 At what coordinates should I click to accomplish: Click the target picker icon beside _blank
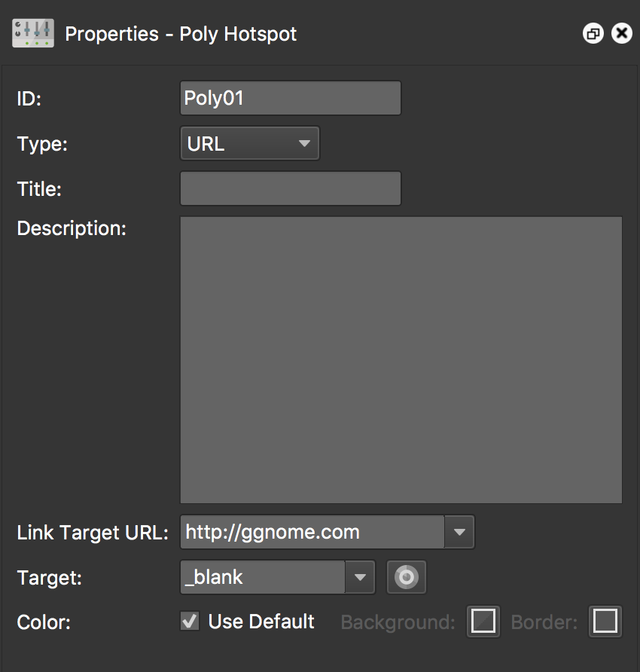406,577
